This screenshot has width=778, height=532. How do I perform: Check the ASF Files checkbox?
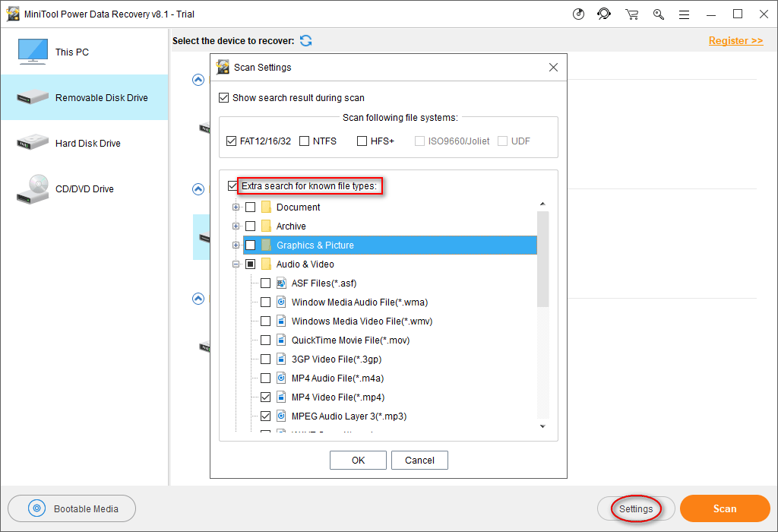coord(265,283)
